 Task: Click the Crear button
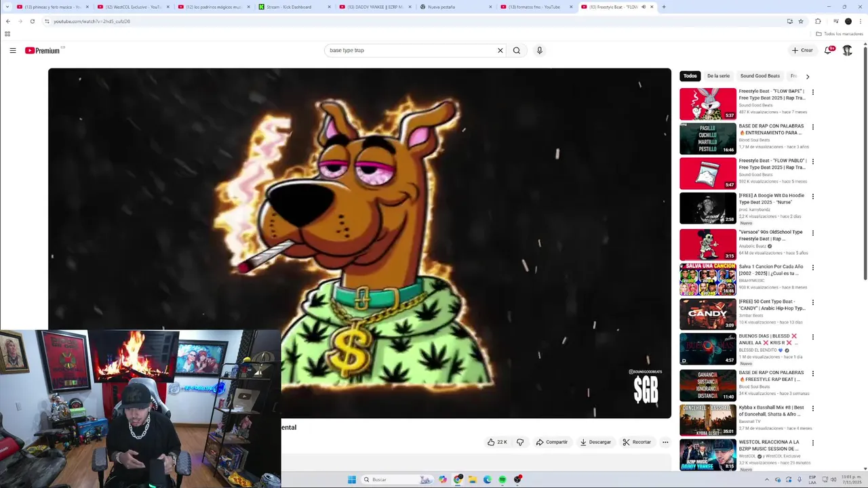tap(802, 50)
